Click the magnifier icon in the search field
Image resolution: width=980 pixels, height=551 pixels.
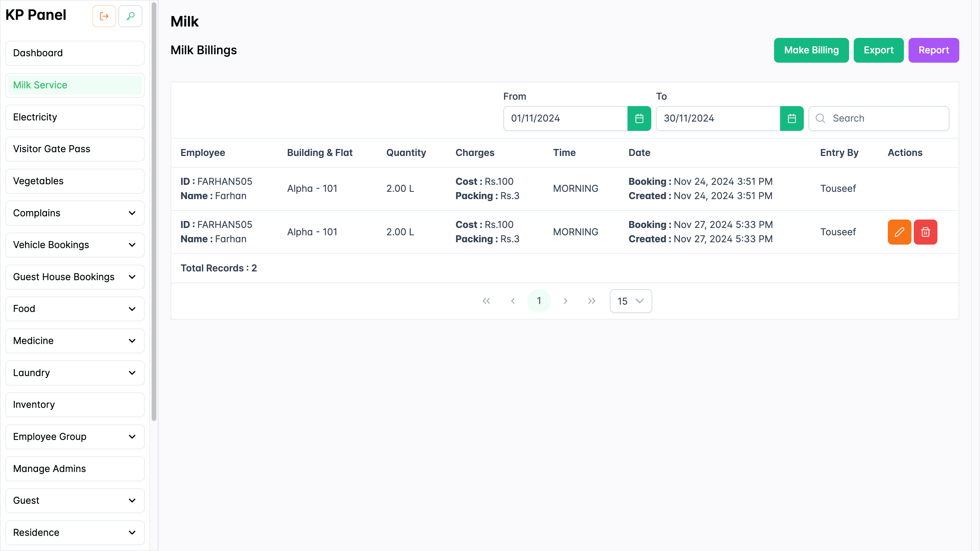[x=820, y=118]
